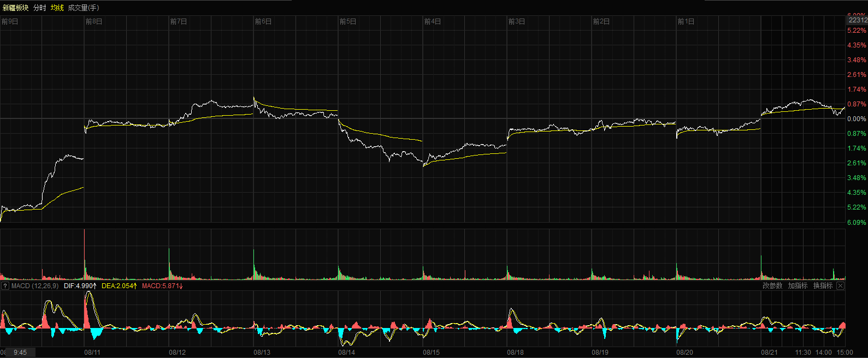
Task: Click the yellow DEA value readout
Action: (x=118, y=286)
